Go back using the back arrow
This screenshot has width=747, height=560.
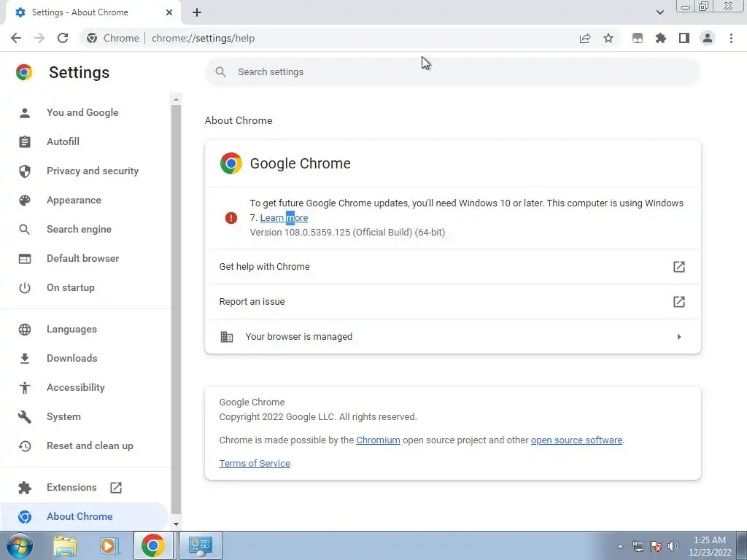click(x=16, y=38)
